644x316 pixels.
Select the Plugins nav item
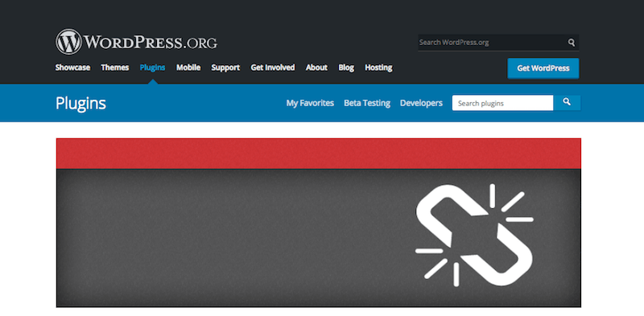(x=152, y=68)
